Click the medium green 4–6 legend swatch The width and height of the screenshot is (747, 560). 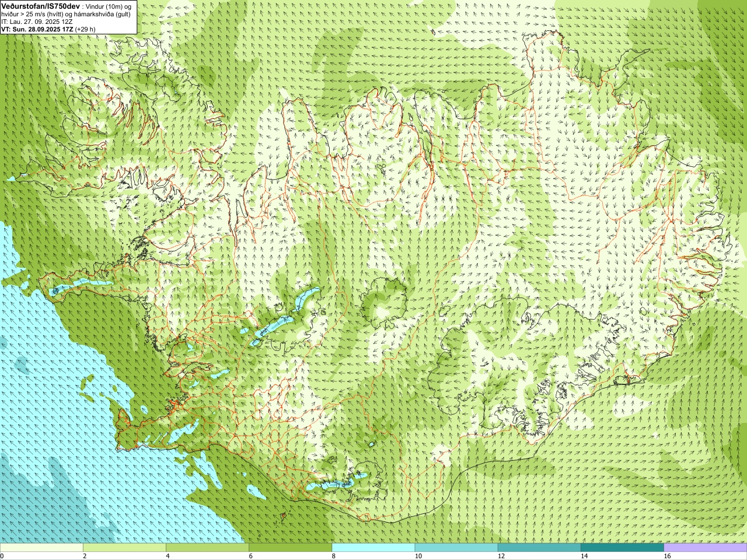[x=207, y=548]
